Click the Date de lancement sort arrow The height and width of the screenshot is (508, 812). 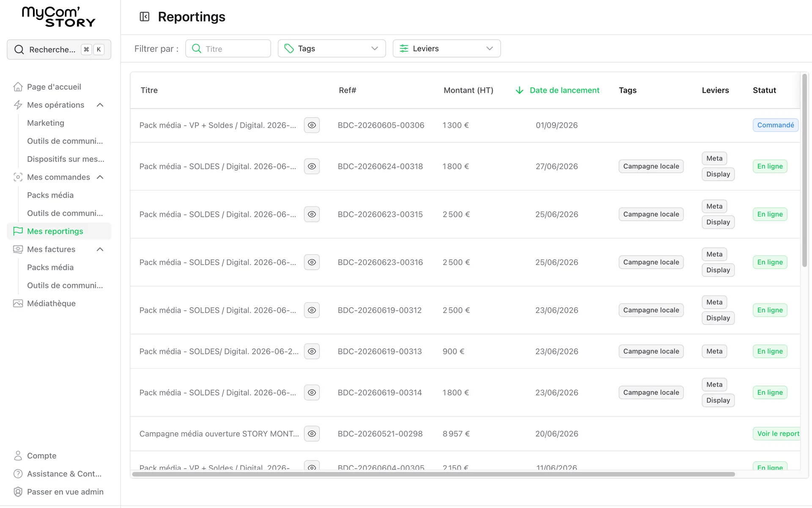tap(519, 90)
